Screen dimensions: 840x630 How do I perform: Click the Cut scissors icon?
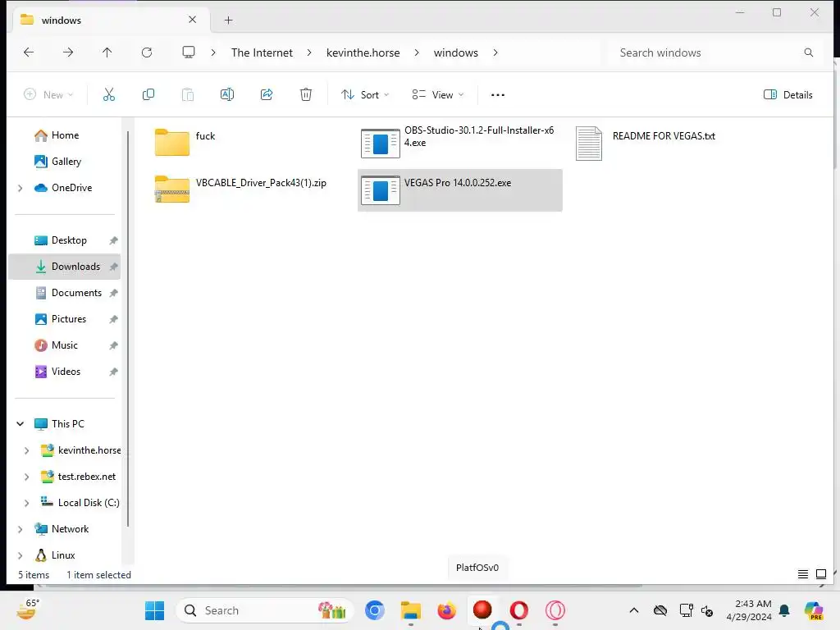tap(109, 95)
